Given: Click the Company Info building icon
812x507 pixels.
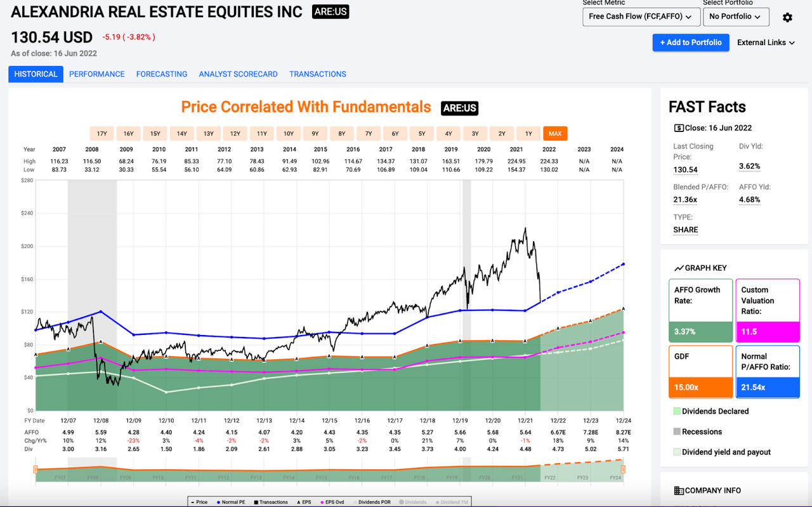Looking at the screenshot, I should (x=679, y=491).
